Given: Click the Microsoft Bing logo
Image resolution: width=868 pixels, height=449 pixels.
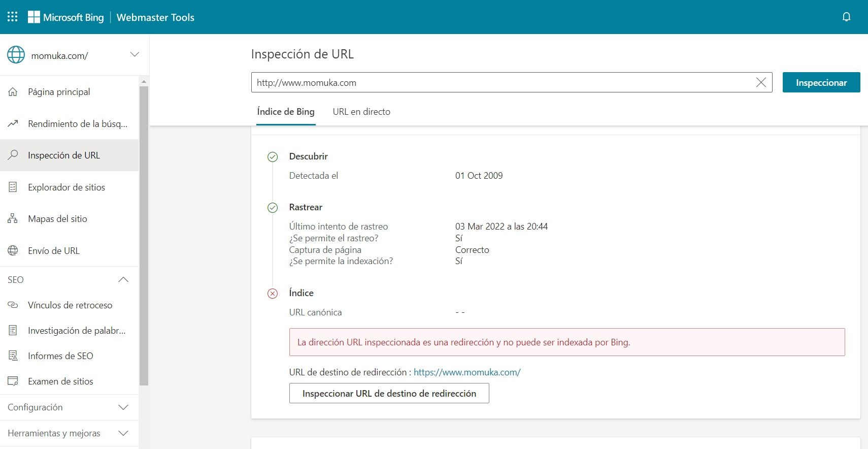Looking at the screenshot, I should [66, 17].
